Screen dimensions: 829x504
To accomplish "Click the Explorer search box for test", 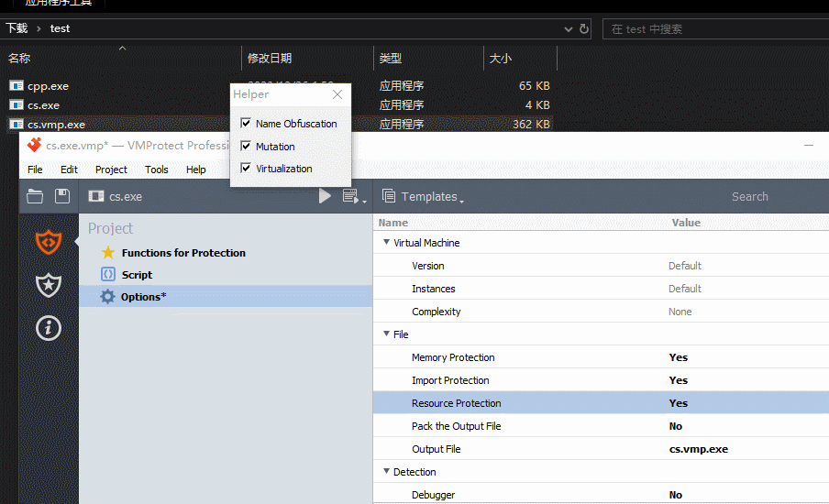I will pos(716,29).
